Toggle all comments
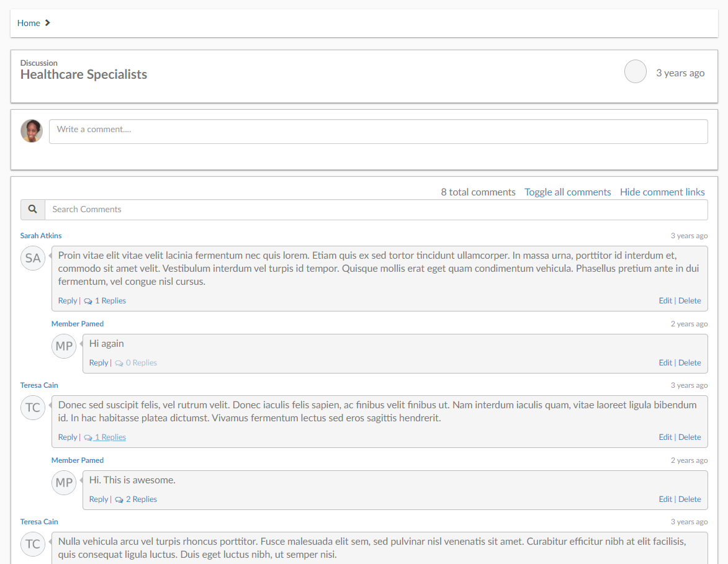This screenshot has width=728, height=564. click(x=567, y=192)
